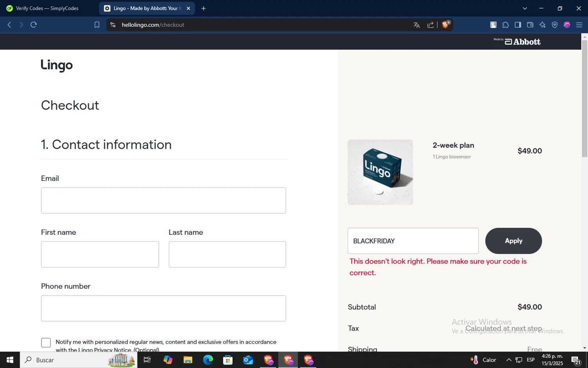Click the promo code error message
This screenshot has width=588, height=368.
pyautogui.click(x=438, y=267)
